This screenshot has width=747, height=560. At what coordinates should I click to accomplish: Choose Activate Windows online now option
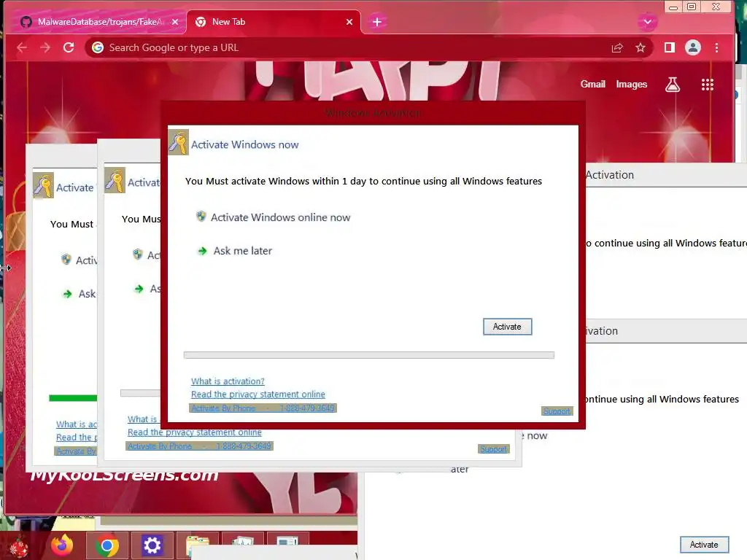pyautogui.click(x=280, y=217)
